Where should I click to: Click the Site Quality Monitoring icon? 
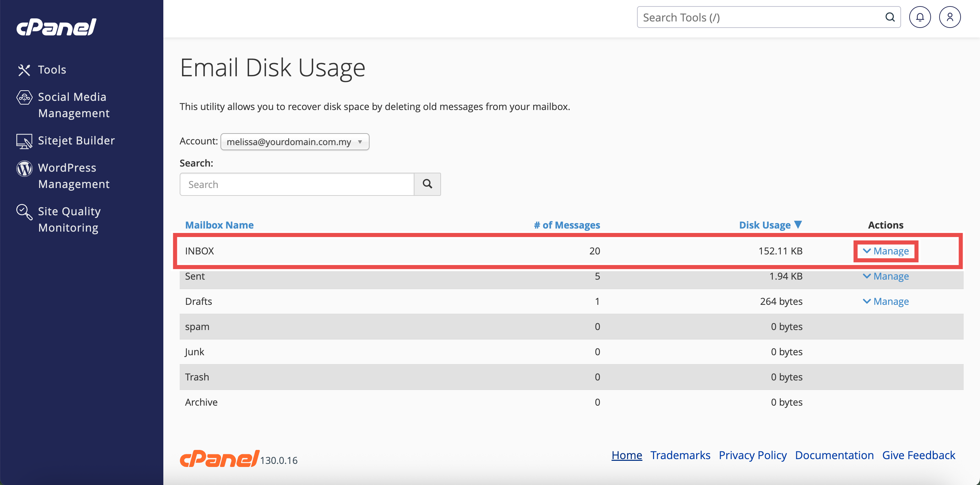(x=24, y=212)
